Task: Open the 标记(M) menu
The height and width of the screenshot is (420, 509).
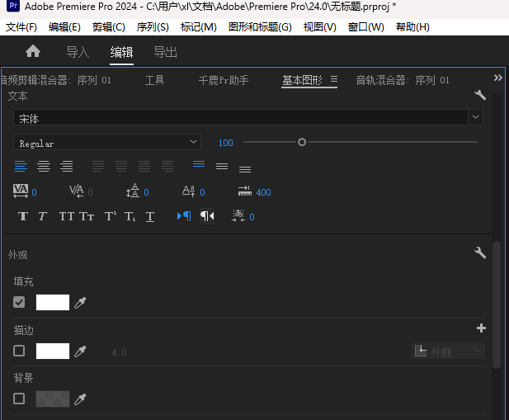Action: pyautogui.click(x=198, y=27)
